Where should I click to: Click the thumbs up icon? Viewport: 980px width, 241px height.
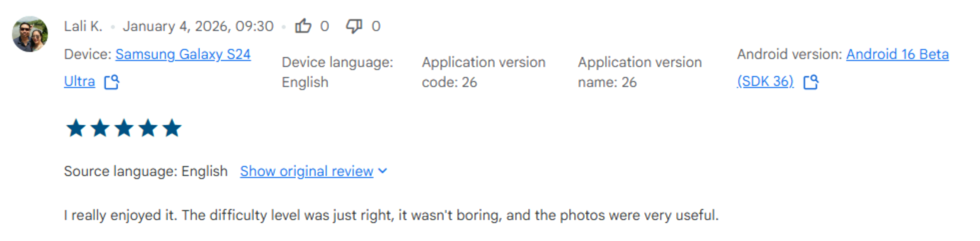[303, 25]
